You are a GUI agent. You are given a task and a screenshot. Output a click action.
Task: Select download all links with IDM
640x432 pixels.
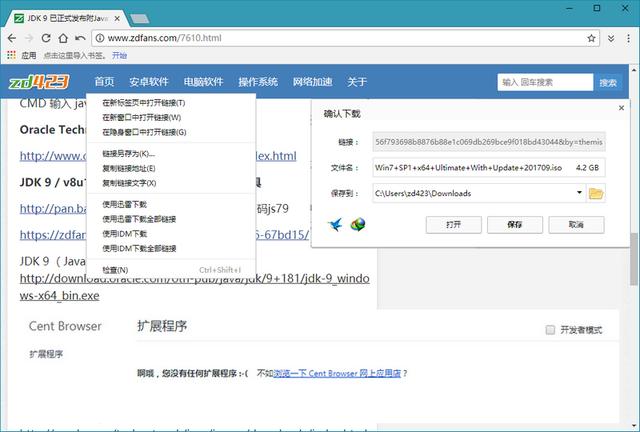pyautogui.click(x=171, y=249)
